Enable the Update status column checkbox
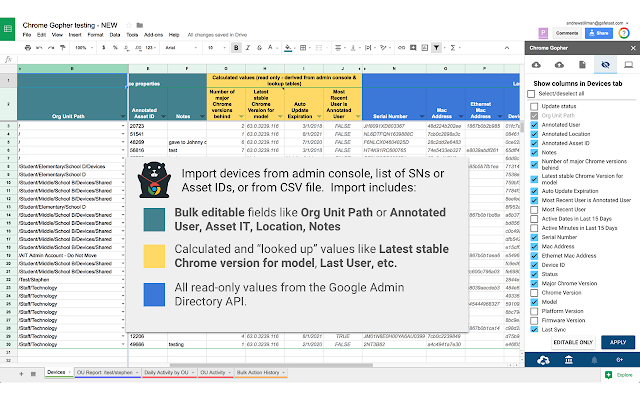This screenshot has height=400, width=640. click(534, 106)
